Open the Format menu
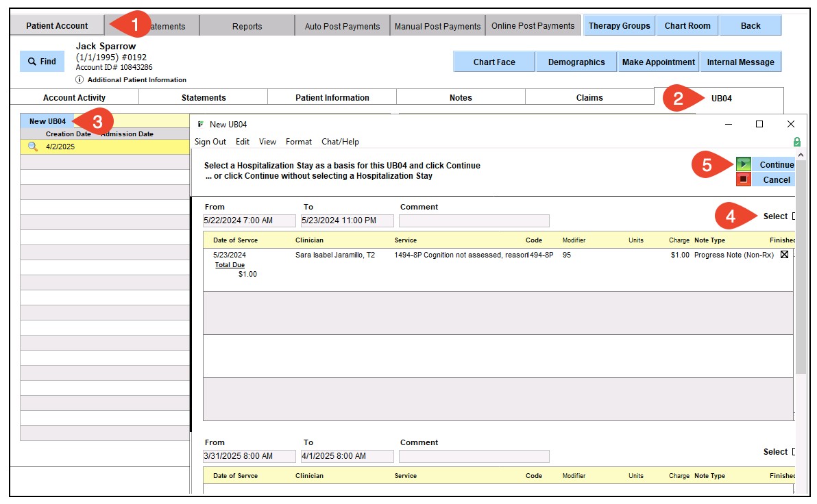Screen dimensions: 817x504 [x=299, y=142]
